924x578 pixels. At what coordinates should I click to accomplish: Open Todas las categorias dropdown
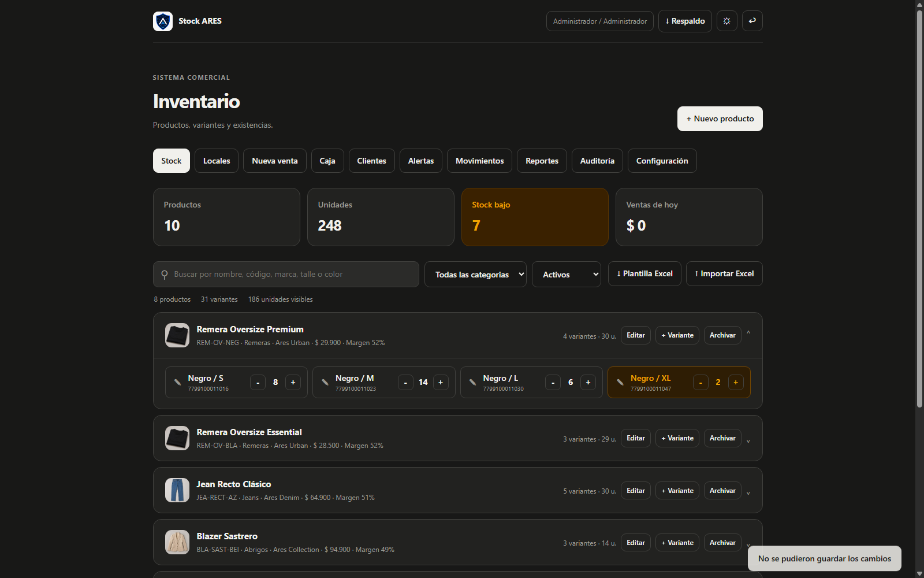pos(475,275)
